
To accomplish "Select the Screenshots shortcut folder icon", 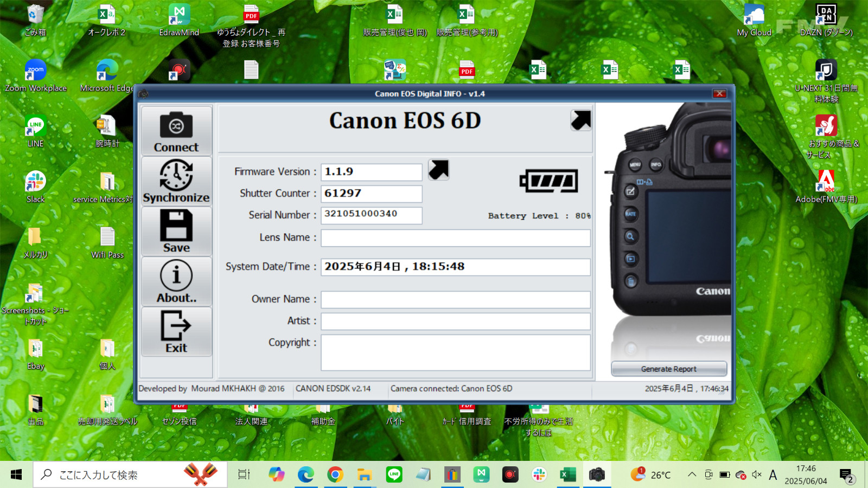I will coord(35,304).
